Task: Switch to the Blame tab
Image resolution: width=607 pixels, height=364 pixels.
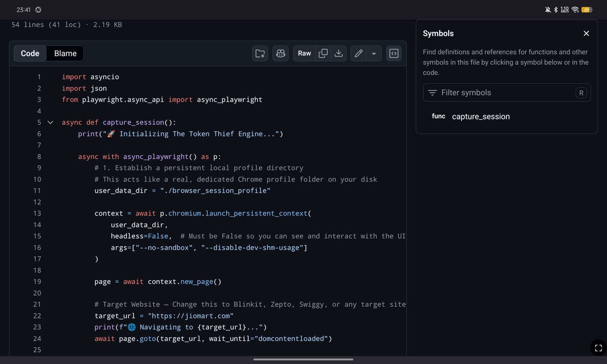Action: click(65, 53)
